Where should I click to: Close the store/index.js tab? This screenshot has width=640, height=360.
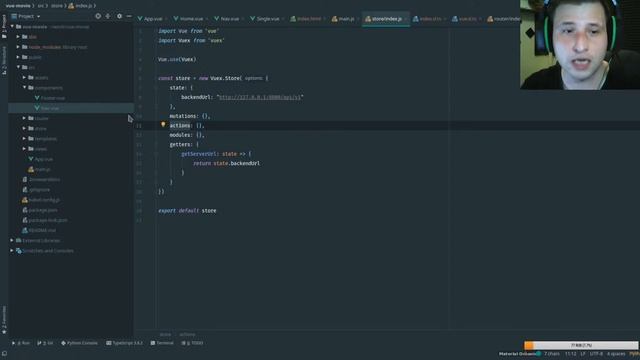point(406,19)
